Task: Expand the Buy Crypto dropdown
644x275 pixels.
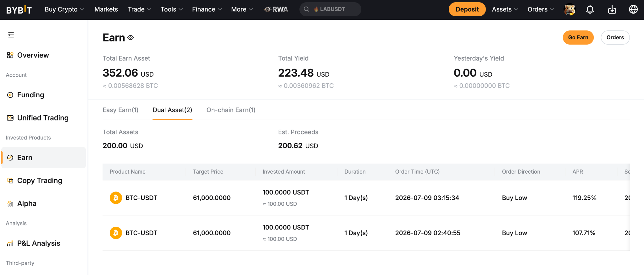Action: 64,9
